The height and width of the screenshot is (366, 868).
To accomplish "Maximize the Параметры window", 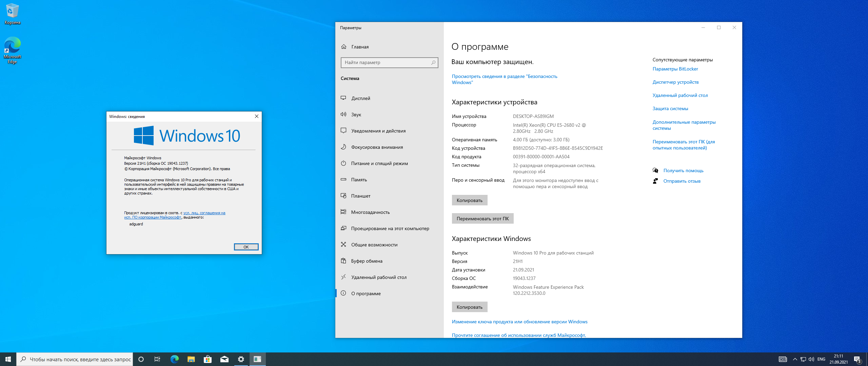I will coord(719,27).
